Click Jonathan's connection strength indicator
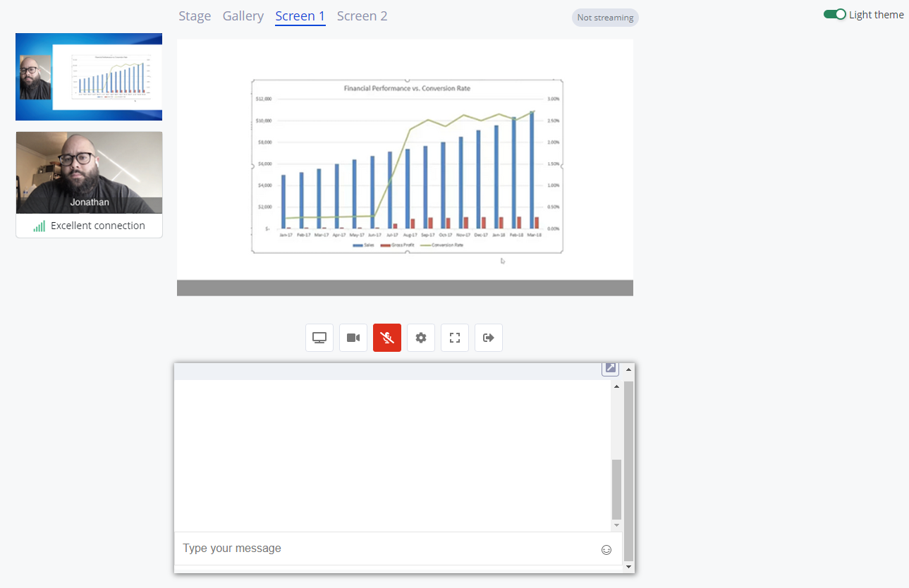 click(x=39, y=226)
